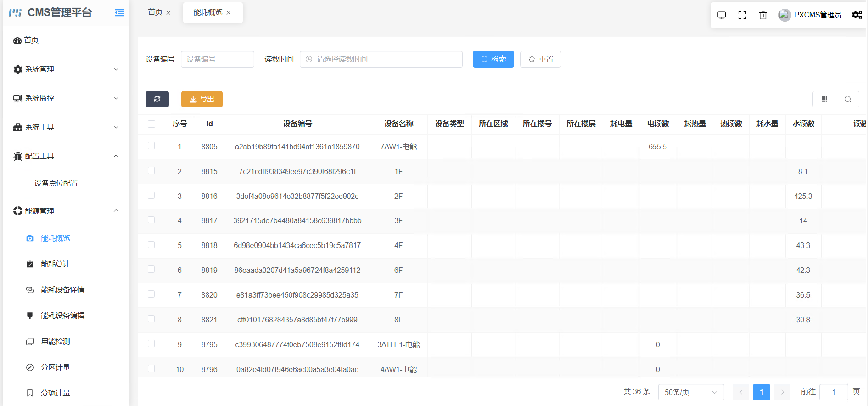Close the 首页 tab with its x
The image size is (868, 406).
[x=168, y=13]
